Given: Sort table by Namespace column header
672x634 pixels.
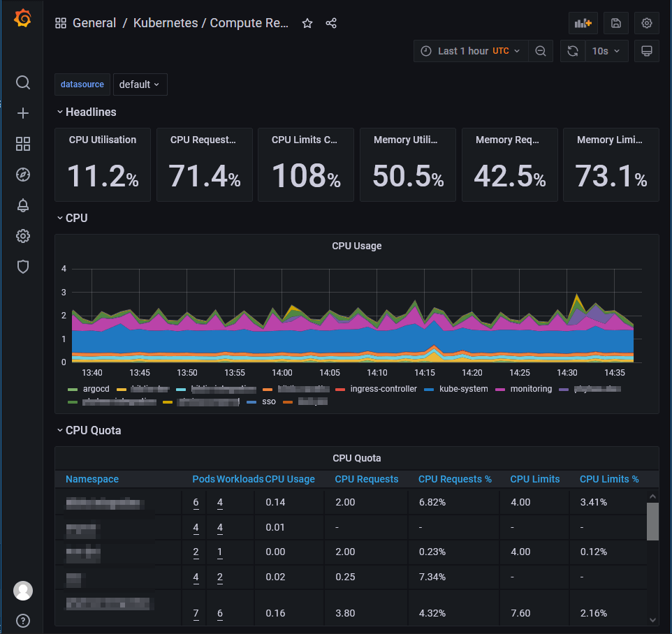Looking at the screenshot, I should click(x=92, y=479).
